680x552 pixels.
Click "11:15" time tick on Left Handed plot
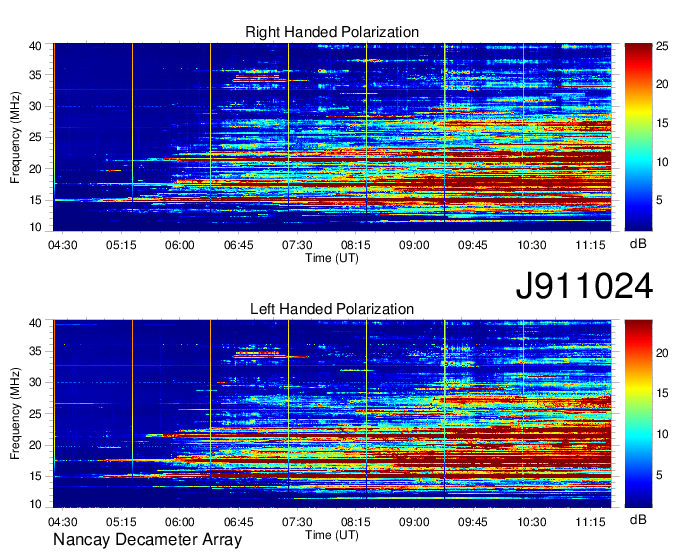coord(590,522)
